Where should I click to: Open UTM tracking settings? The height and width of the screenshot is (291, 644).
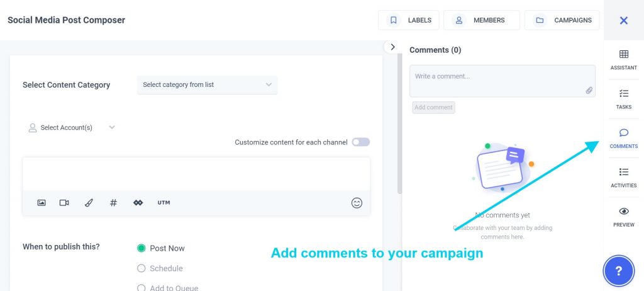click(x=164, y=203)
